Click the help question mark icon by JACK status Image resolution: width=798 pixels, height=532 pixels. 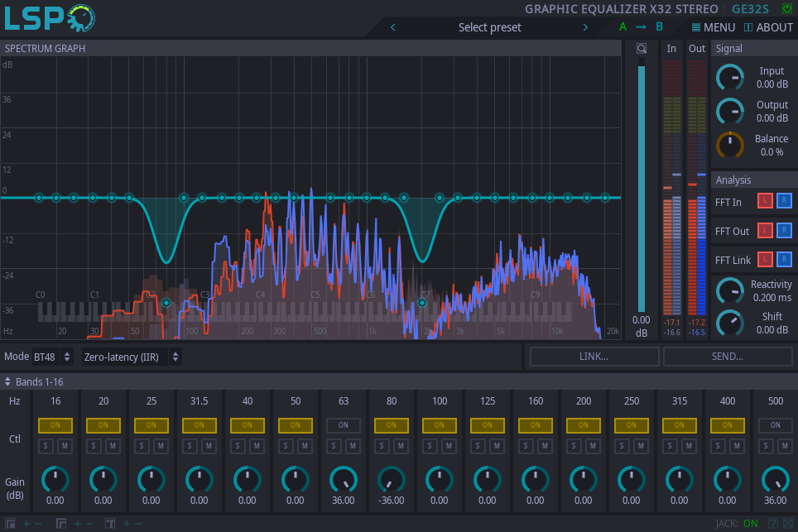tap(772, 524)
